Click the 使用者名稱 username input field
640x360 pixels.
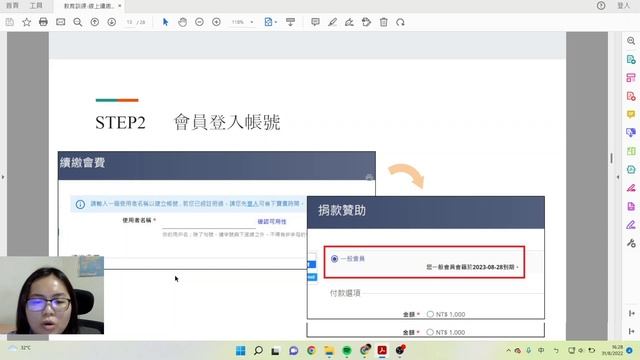point(209,222)
